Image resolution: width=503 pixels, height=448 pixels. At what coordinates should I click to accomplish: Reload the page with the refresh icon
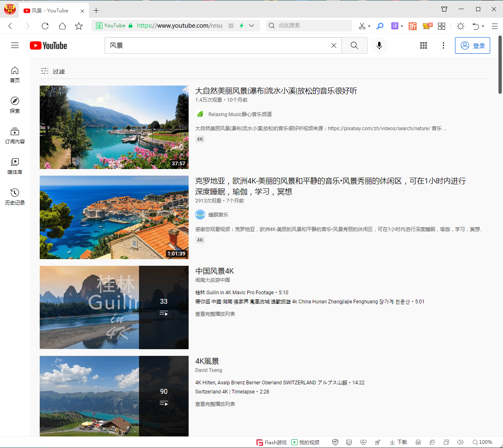45,26
